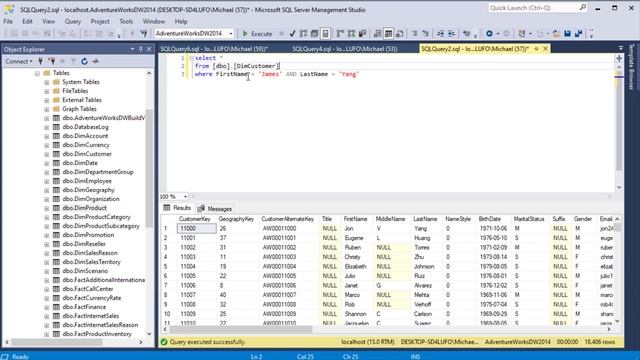Select cell with CustomerKey 11000
Viewport: 640px width, 360px height.
[x=197, y=229]
